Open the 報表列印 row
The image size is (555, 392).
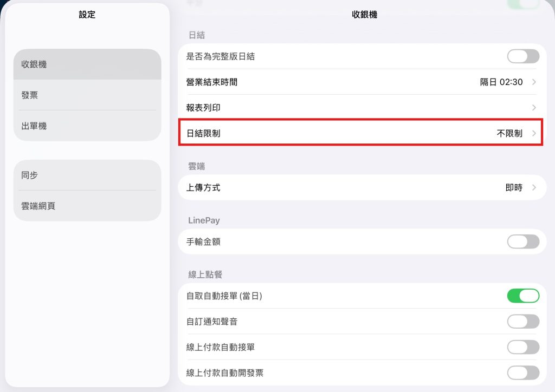[362, 107]
